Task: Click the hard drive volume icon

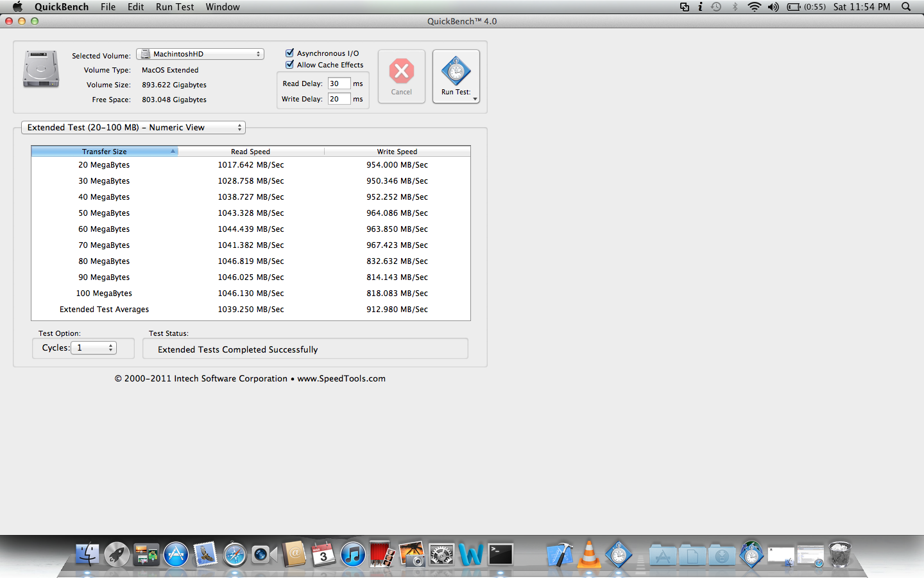Action: click(41, 69)
